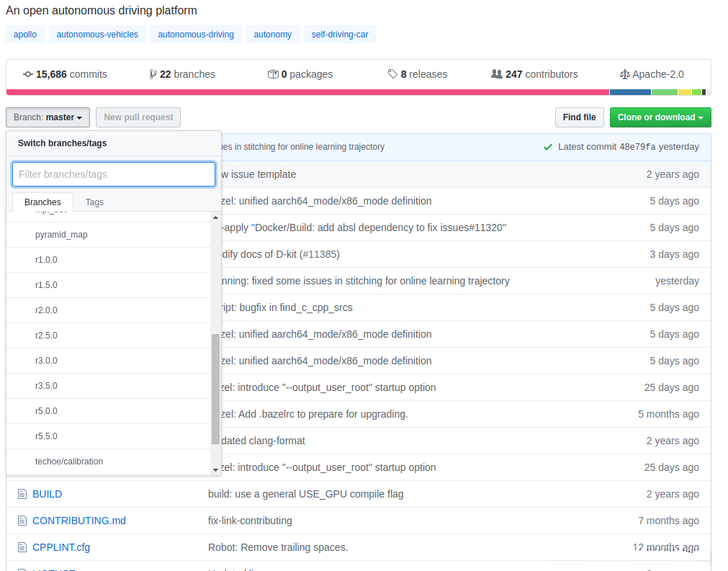This screenshot has width=728, height=571.
Task: Click the contributors people icon
Action: [x=497, y=74]
